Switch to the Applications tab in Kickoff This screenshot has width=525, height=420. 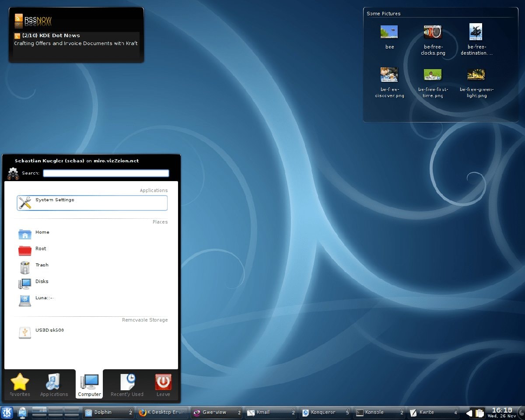53,384
